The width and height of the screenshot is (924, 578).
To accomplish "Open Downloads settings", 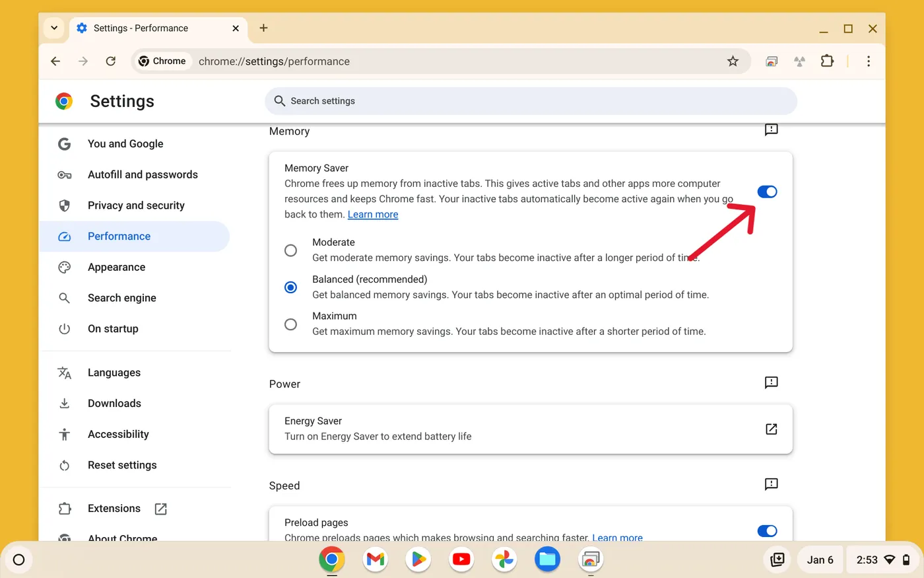I will (x=135, y=404).
